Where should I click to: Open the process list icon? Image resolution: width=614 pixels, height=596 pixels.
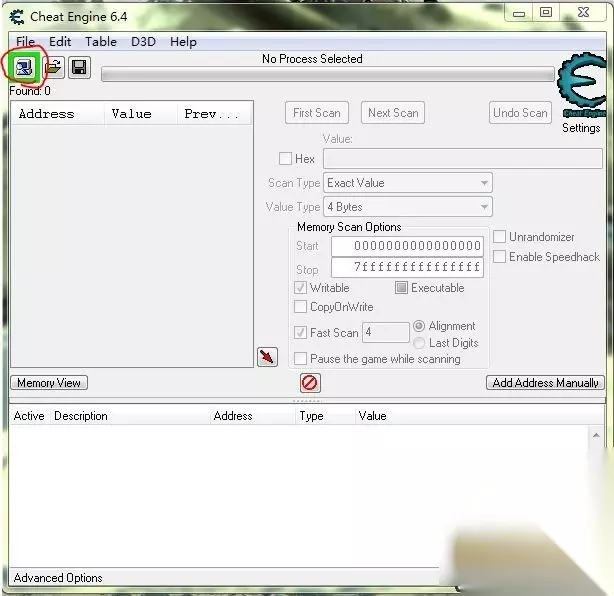(24, 68)
